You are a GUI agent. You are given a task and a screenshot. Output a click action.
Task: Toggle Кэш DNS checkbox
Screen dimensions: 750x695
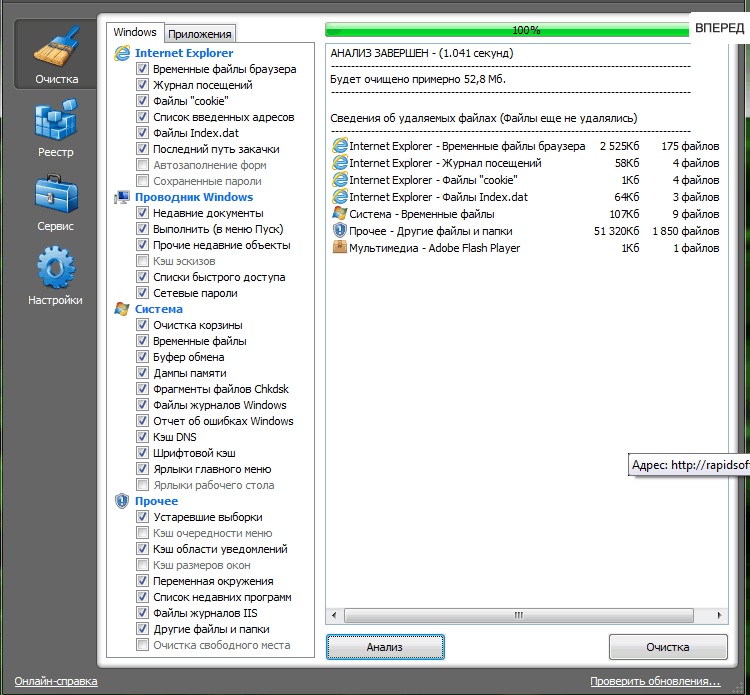(142, 437)
